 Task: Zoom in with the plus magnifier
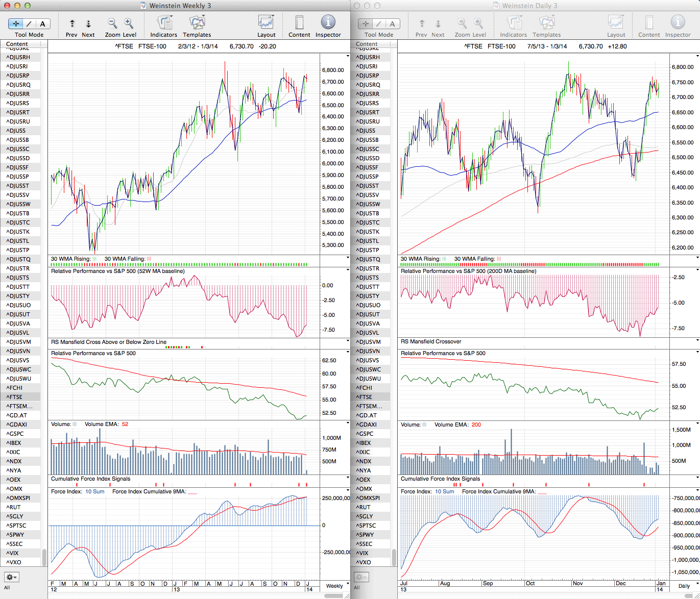[129, 23]
